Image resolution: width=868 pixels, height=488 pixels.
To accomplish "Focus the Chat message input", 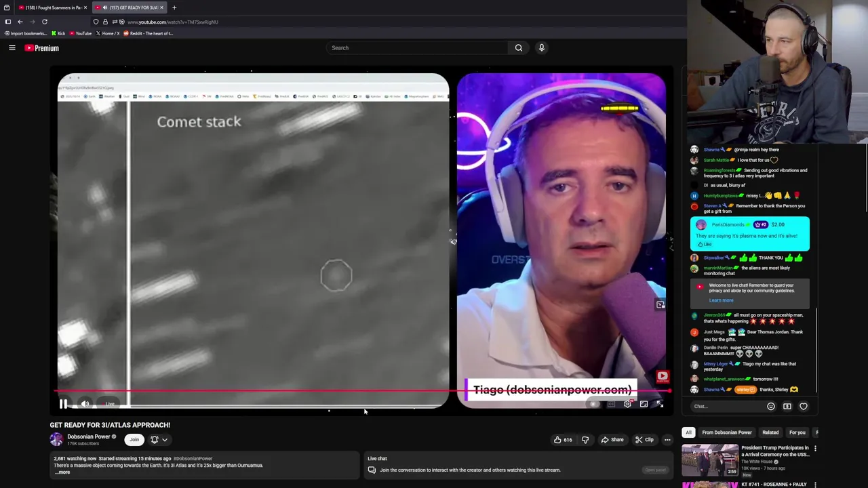I will click(x=726, y=406).
